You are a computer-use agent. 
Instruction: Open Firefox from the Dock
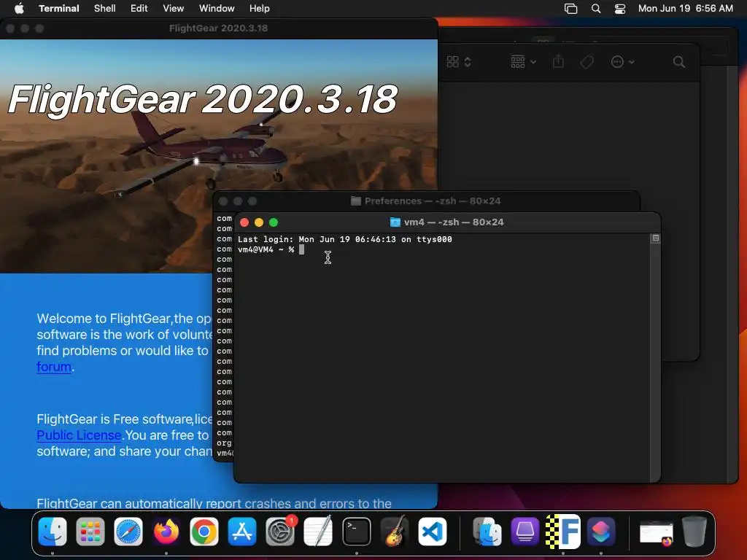(166, 532)
